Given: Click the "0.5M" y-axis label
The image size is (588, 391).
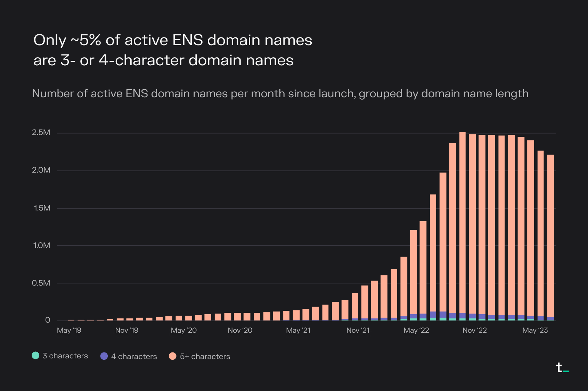Looking at the screenshot, I should [41, 283].
